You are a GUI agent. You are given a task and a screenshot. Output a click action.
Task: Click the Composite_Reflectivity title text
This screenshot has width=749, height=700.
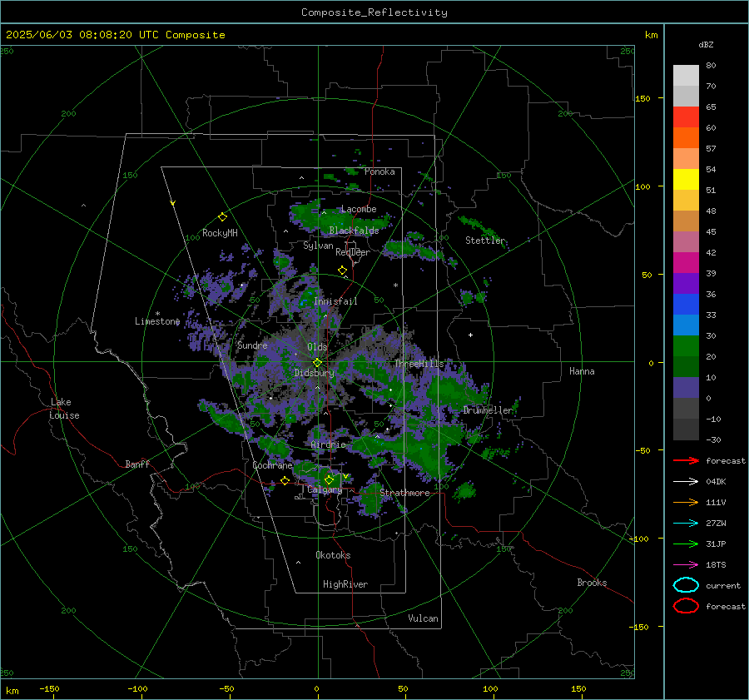point(374,12)
